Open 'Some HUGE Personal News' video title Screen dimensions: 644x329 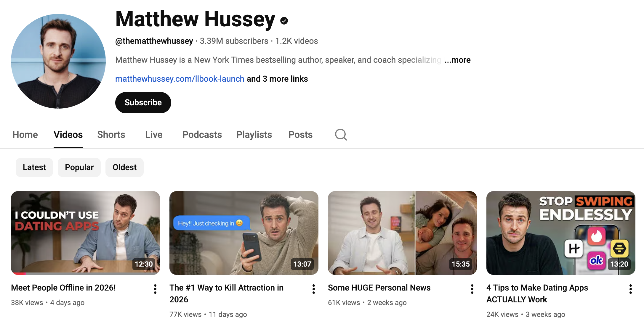tap(379, 288)
